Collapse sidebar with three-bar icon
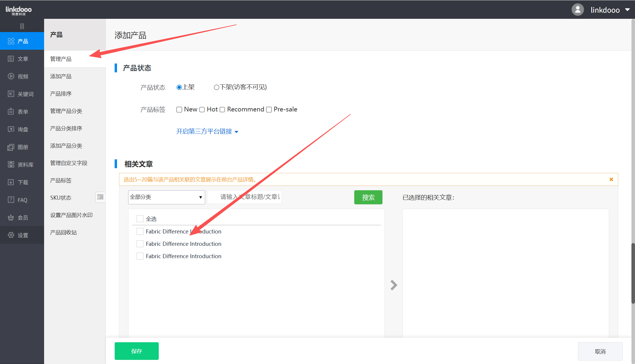 22,26
